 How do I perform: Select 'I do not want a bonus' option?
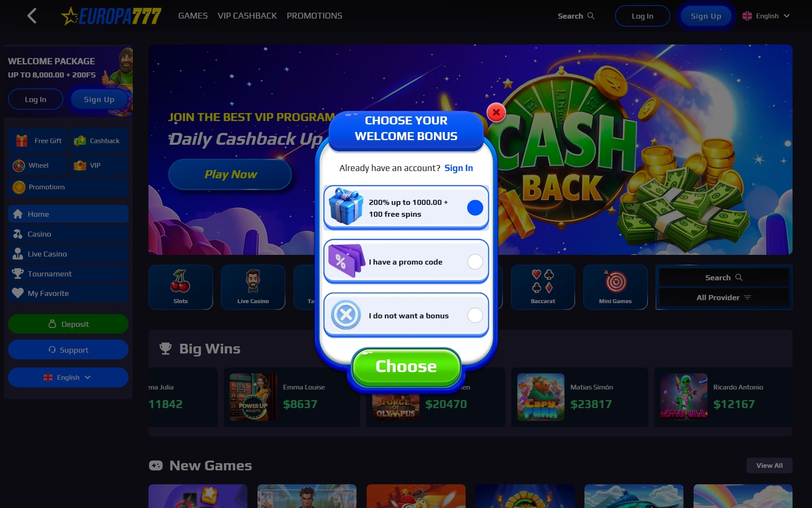406,315
